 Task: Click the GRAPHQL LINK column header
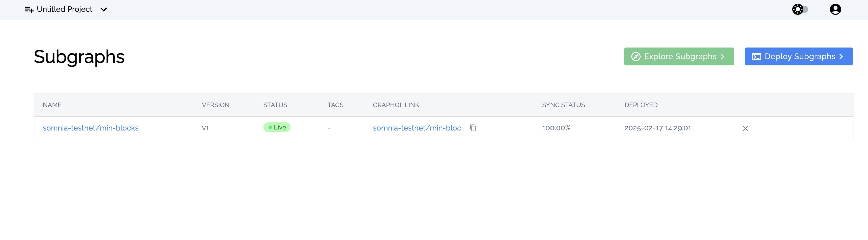[396, 105]
